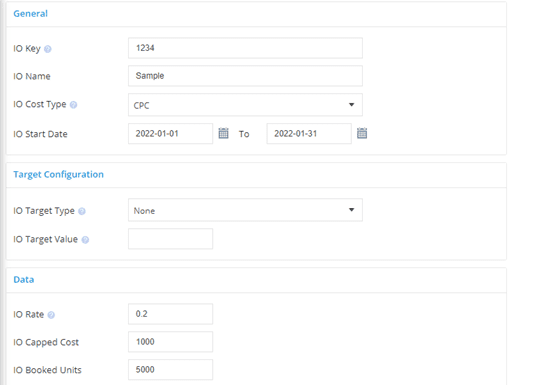Image resolution: width=548 pixels, height=385 pixels.
Task: Click the IO Name field containing Sample
Action: [x=245, y=76]
